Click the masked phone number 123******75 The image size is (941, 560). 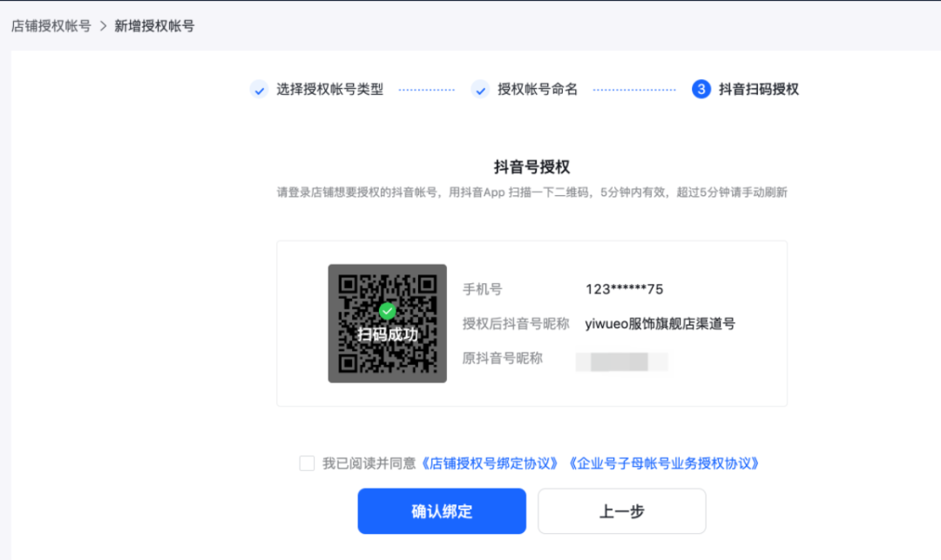pos(624,290)
